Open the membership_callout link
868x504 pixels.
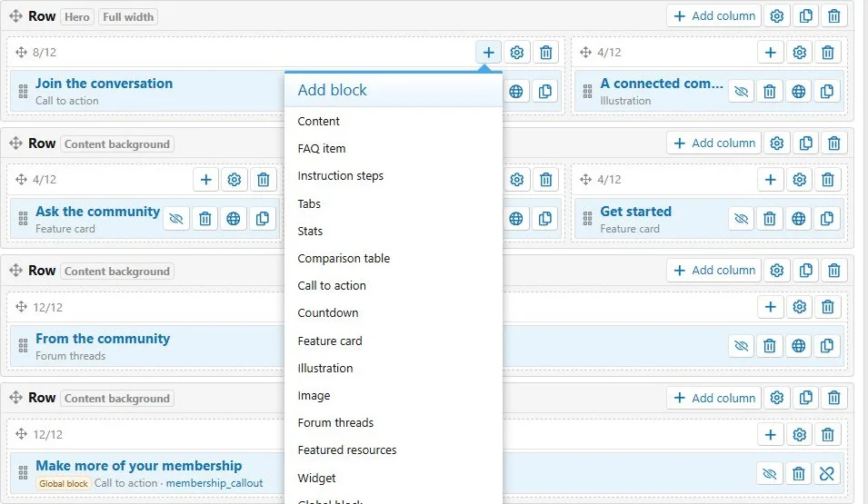[x=215, y=483]
